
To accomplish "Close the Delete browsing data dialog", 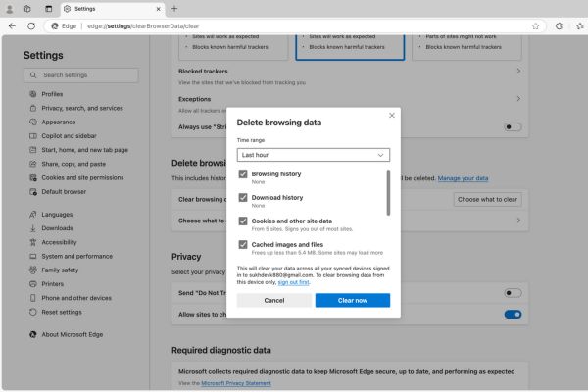I will pyautogui.click(x=392, y=116).
